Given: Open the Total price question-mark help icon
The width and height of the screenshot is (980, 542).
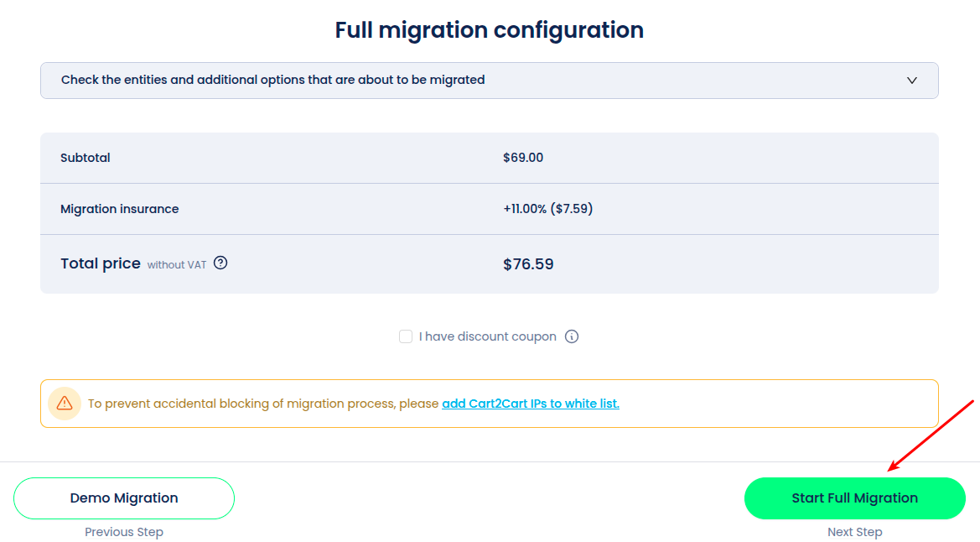Looking at the screenshot, I should (x=220, y=263).
